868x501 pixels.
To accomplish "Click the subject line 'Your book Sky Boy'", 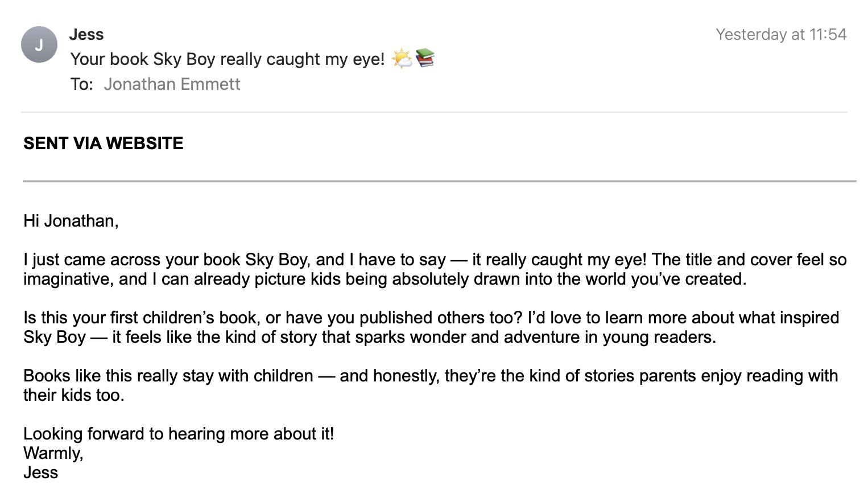I will click(228, 59).
